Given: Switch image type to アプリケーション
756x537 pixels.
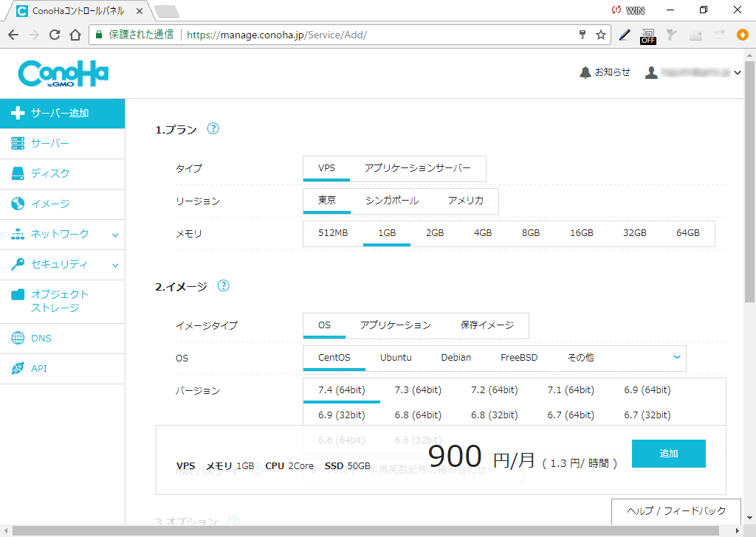Looking at the screenshot, I should [396, 325].
